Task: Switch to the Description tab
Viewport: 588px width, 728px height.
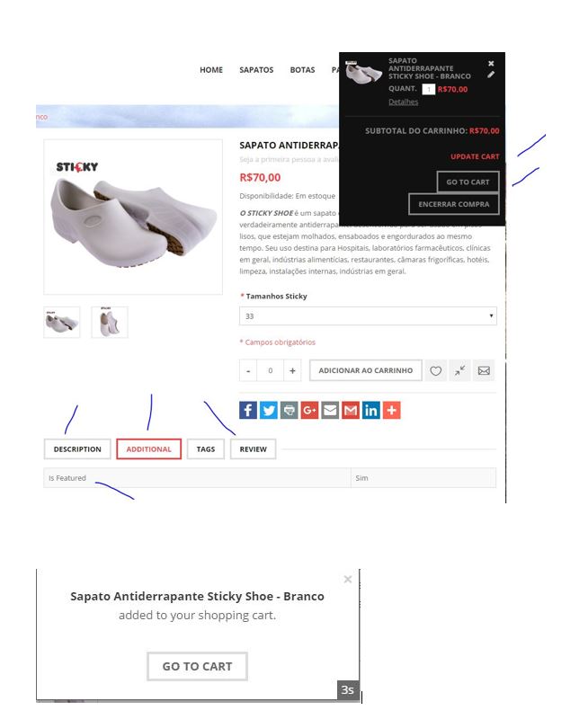Action: (x=77, y=449)
